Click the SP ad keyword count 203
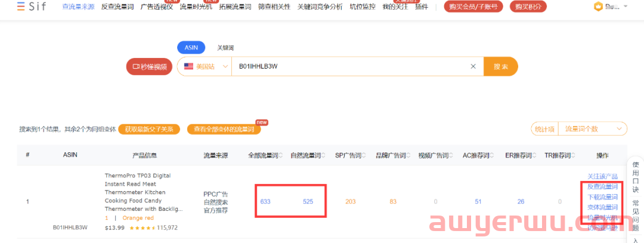The image size is (644, 243). tap(351, 201)
